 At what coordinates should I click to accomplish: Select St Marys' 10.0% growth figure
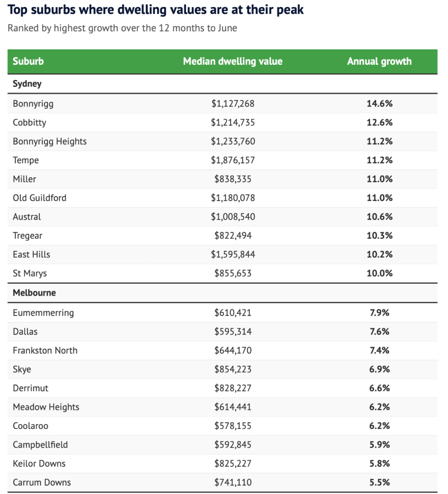pos(379,273)
